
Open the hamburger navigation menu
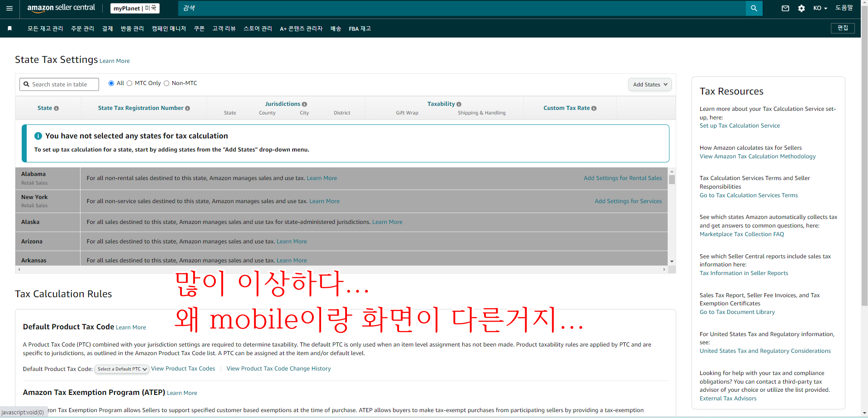point(9,8)
